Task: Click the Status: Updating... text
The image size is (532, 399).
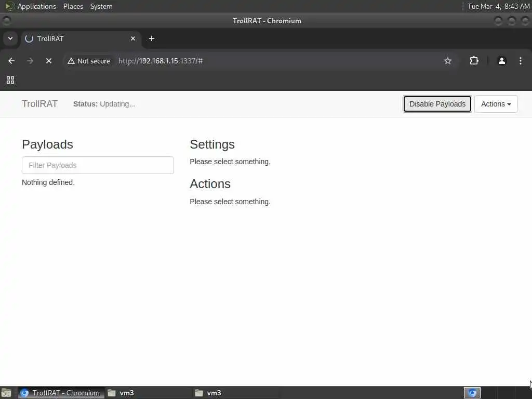Action: pyautogui.click(x=104, y=104)
